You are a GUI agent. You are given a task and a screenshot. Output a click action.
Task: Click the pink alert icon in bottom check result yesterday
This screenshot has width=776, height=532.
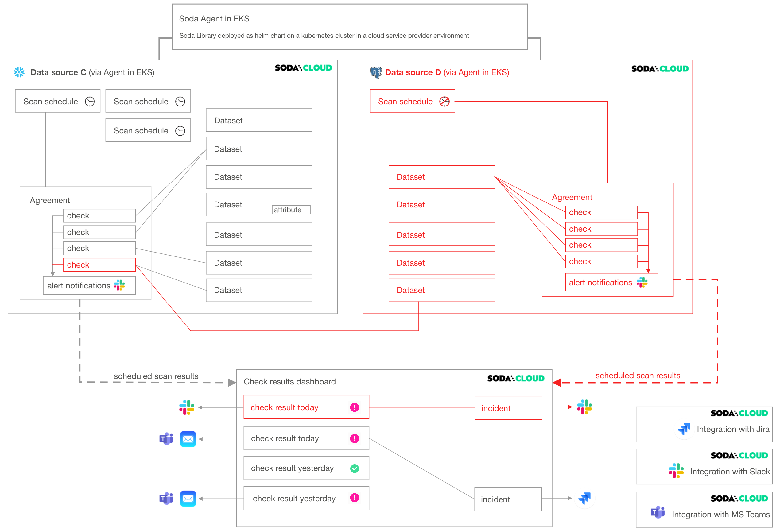point(355,498)
